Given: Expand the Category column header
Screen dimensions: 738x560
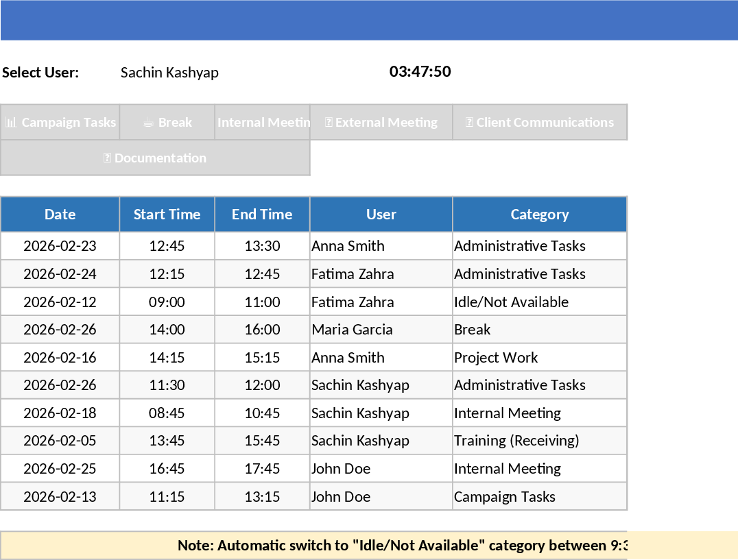Looking at the screenshot, I should (540, 215).
